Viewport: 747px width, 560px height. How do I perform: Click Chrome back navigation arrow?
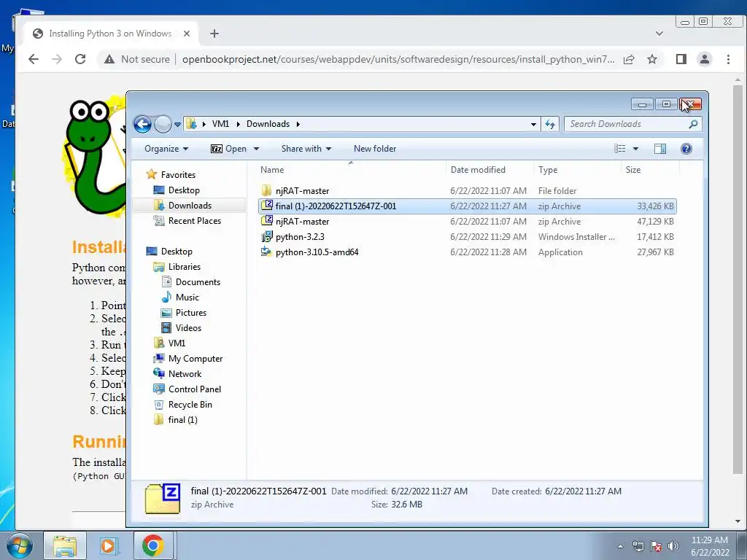34,59
